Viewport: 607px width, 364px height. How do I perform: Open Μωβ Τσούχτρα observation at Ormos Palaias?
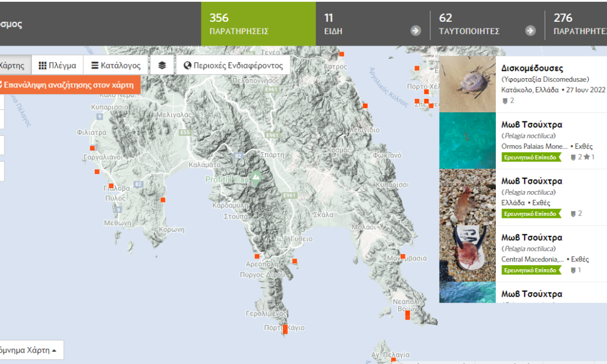click(532, 124)
